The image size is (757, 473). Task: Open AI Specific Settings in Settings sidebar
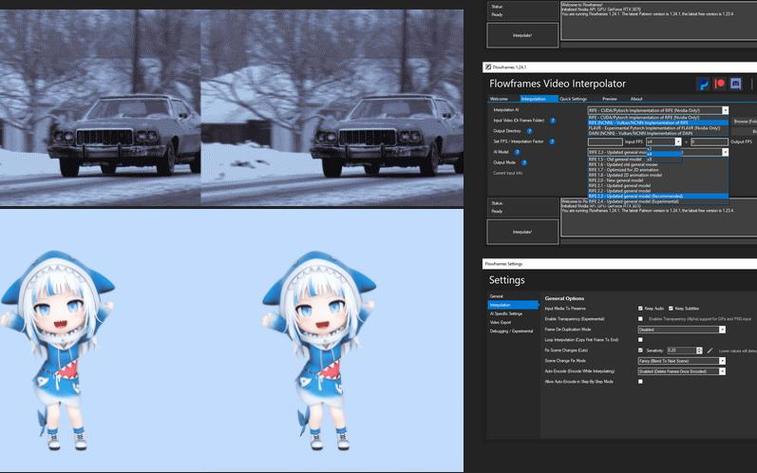506,314
